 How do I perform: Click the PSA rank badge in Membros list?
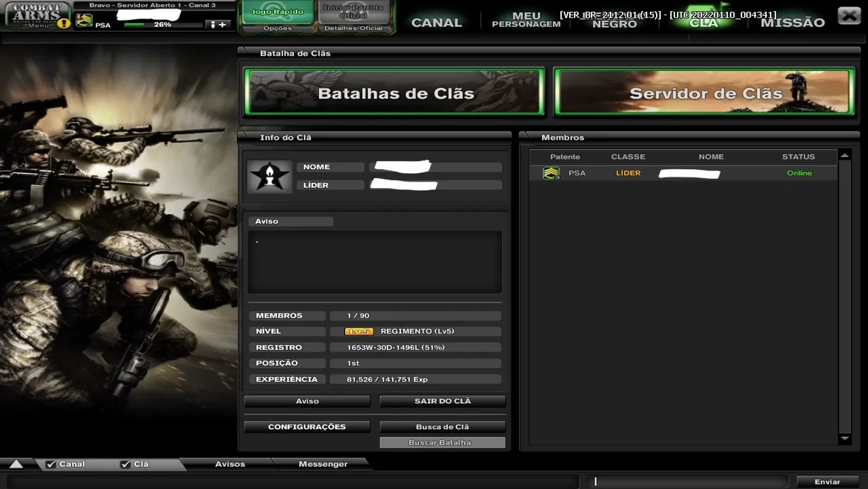point(551,173)
